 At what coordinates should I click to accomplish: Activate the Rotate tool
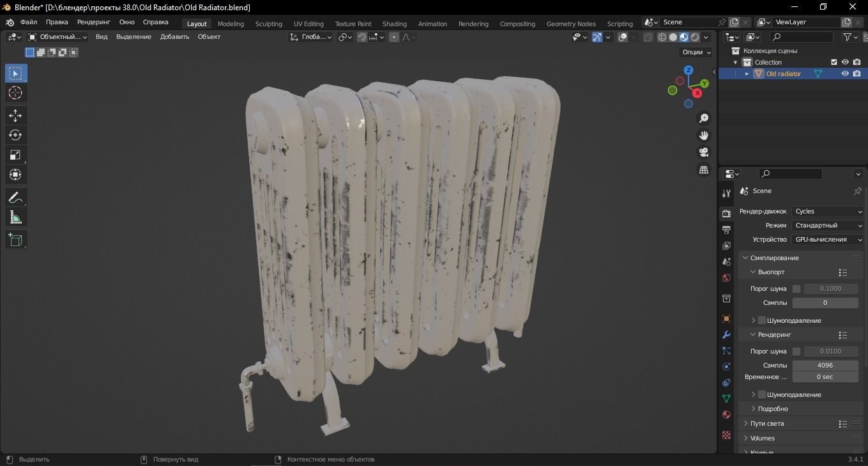pyautogui.click(x=16, y=135)
